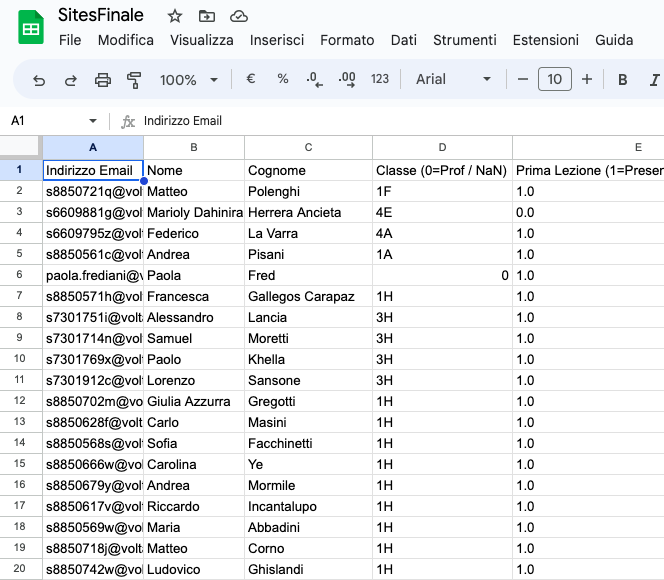Decrease font size with minus
The image size is (664, 580).
point(523,79)
